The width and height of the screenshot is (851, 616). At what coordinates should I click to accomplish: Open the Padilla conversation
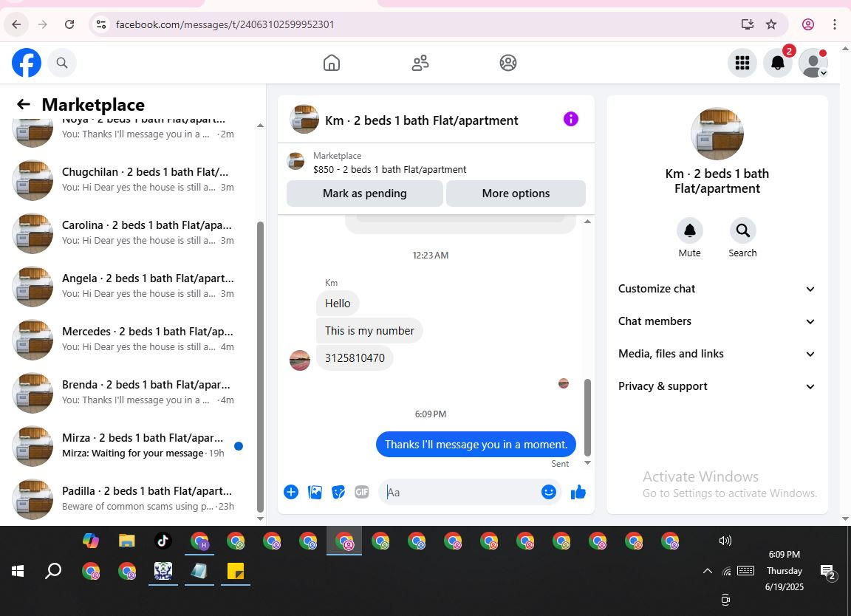tap(129, 499)
